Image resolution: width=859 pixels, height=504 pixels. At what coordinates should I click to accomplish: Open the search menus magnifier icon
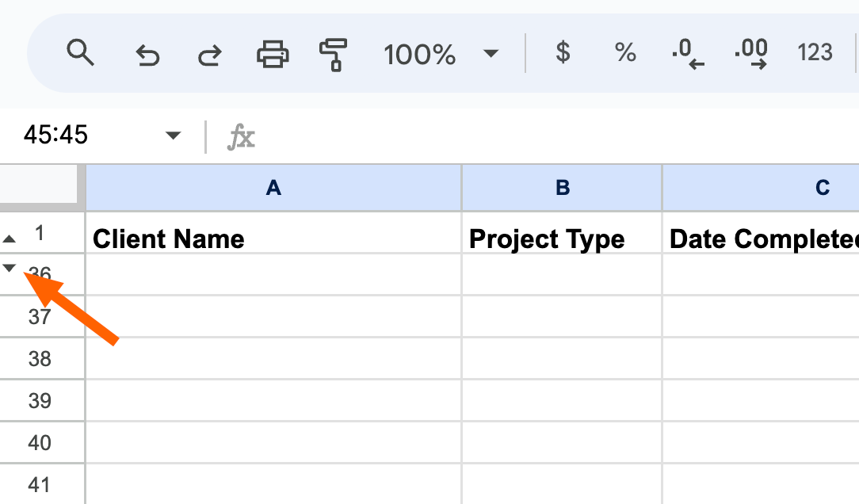[x=80, y=52]
